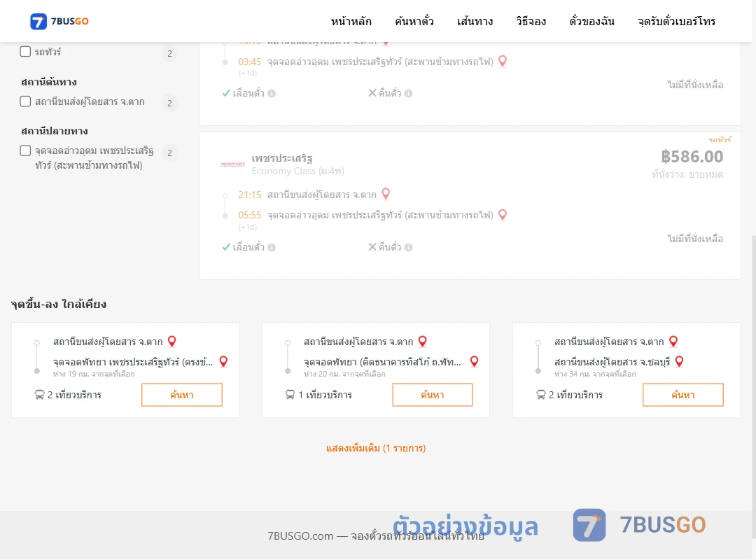Image resolution: width=756 pixels, height=560 pixels.
Task: Click the 7BUSGO logo in header
Action: (59, 21)
